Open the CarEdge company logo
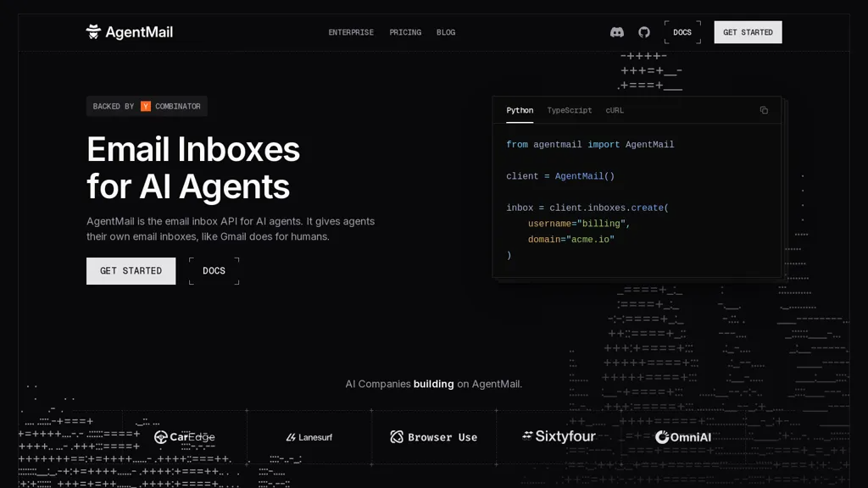 point(184,437)
